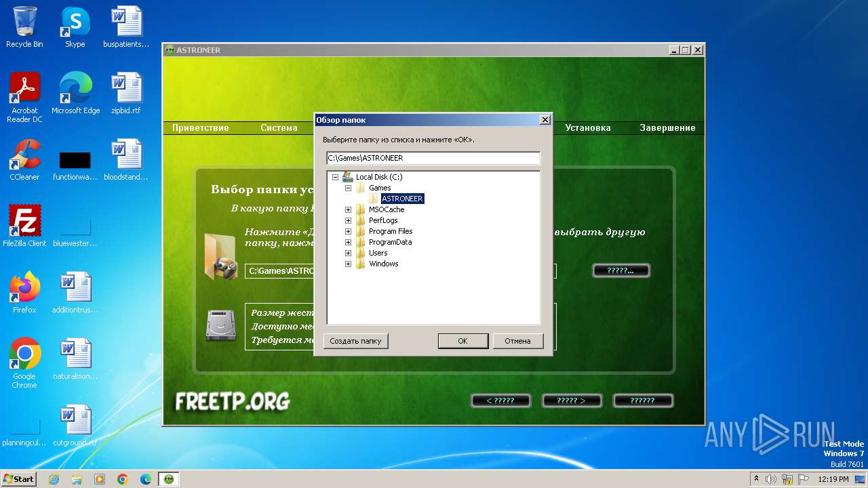Expand the PerfLogs folder node
This screenshot has height=488, width=868.
click(348, 220)
